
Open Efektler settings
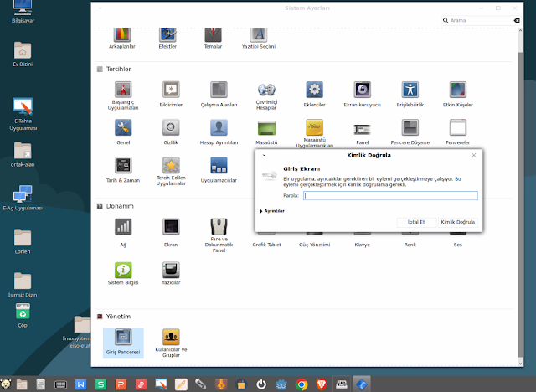[x=167, y=39]
